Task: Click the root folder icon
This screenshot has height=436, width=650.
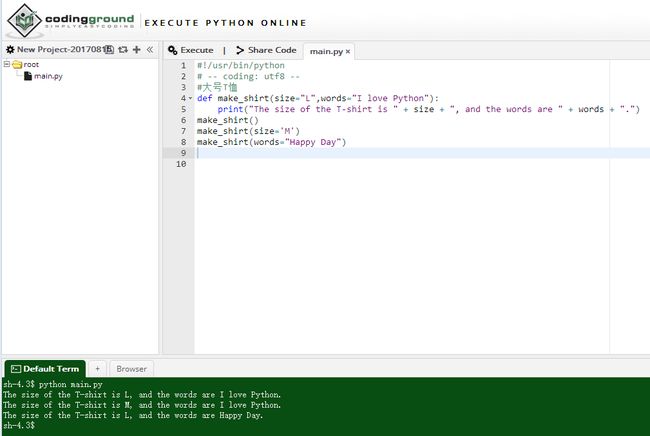Action: point(17,64)
